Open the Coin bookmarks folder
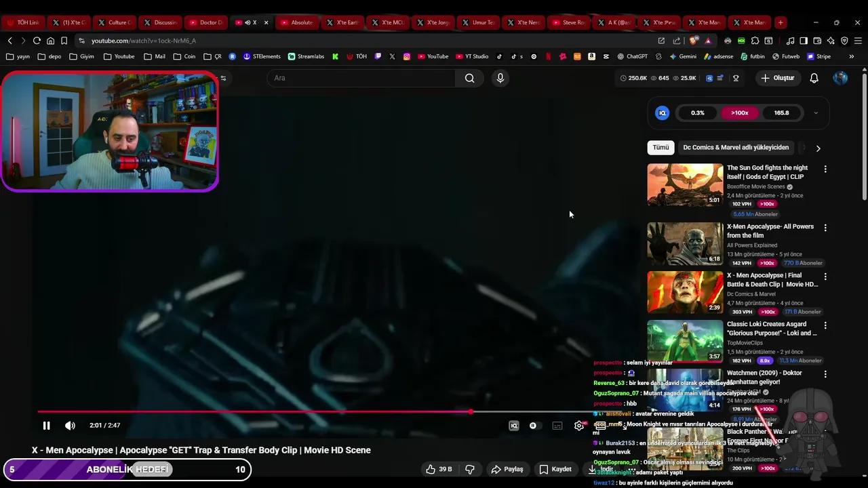The width and height of the screenshot is (868, 488). (184, 57)
